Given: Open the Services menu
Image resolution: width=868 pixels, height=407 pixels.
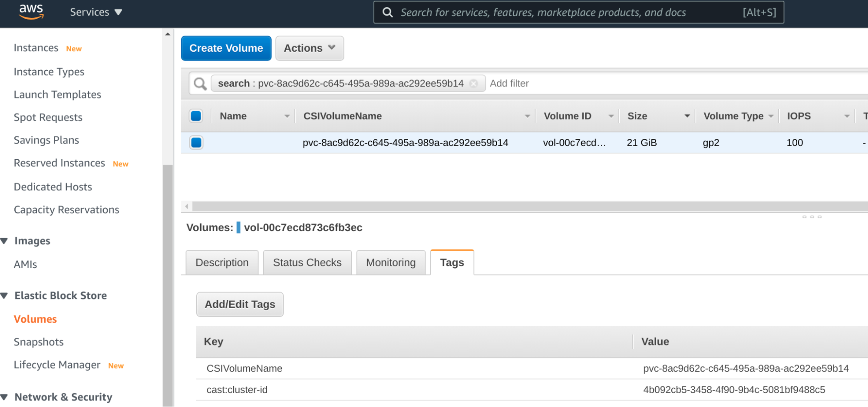Looking at the screenshot, I should 96,12.
